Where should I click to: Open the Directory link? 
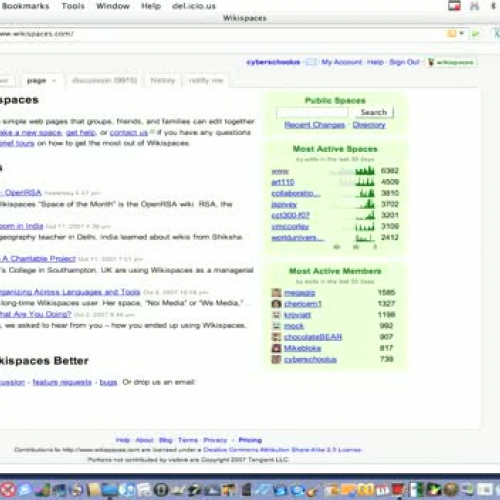point(369,125)
